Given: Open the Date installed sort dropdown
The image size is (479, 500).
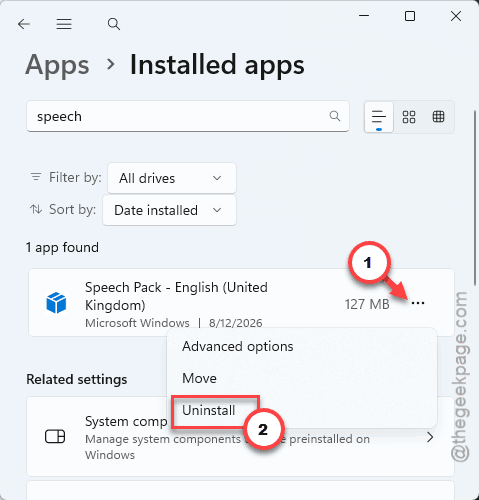Looking at the screenshot, I should pos(169,210).
